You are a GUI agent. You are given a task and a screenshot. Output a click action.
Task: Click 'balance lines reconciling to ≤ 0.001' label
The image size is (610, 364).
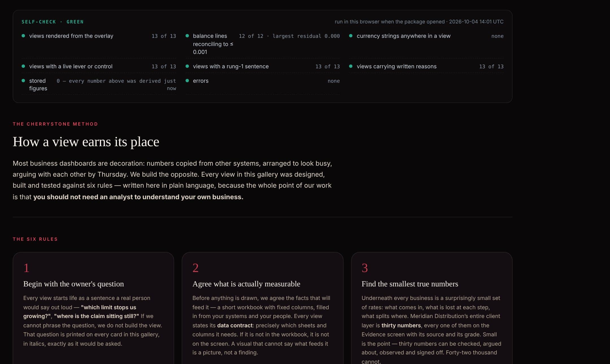(x=213, y=44)
